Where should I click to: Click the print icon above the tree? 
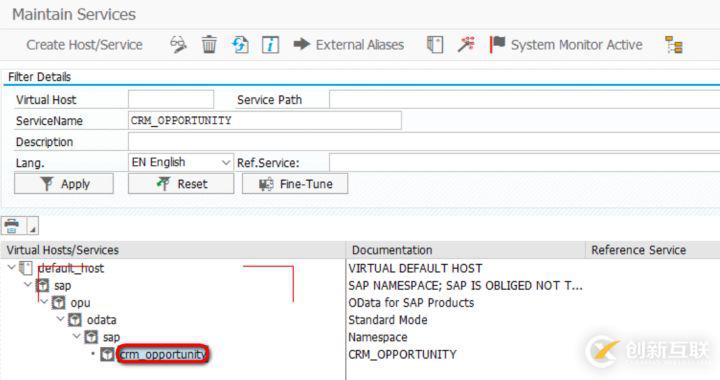[12, 226]
